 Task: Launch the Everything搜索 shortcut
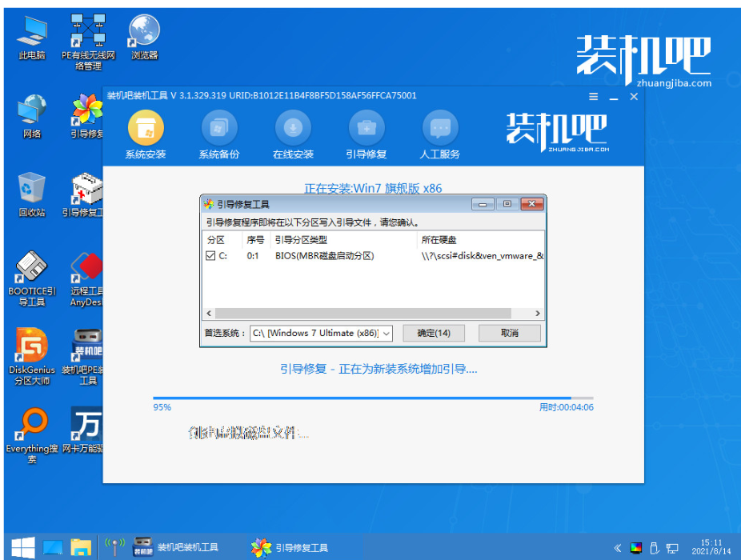click(x=32, y=436)
